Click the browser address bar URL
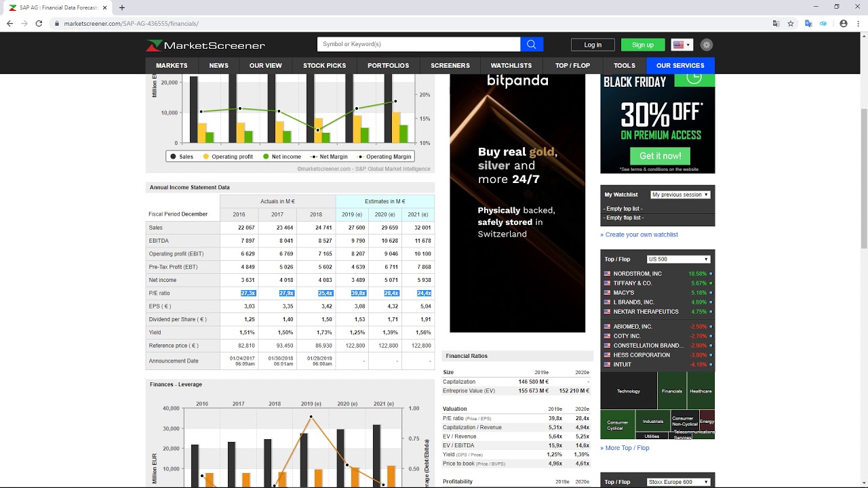 point(131,23)
